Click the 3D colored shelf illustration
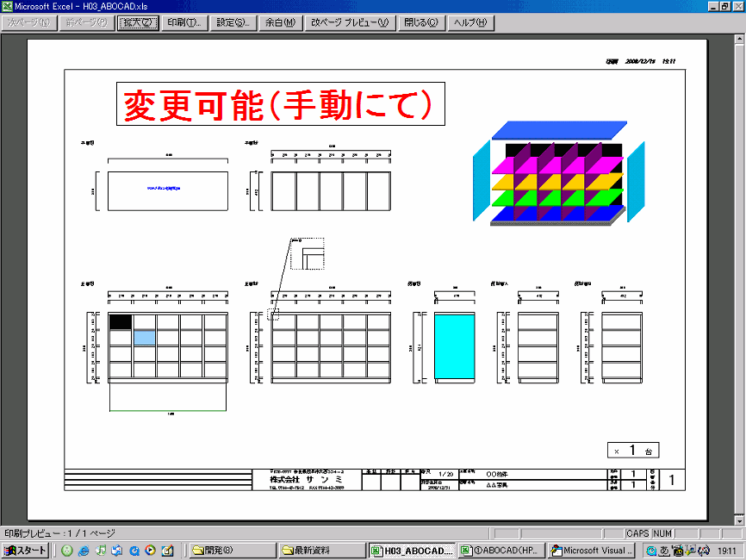The image size is (746, 560). coord(558,173)
